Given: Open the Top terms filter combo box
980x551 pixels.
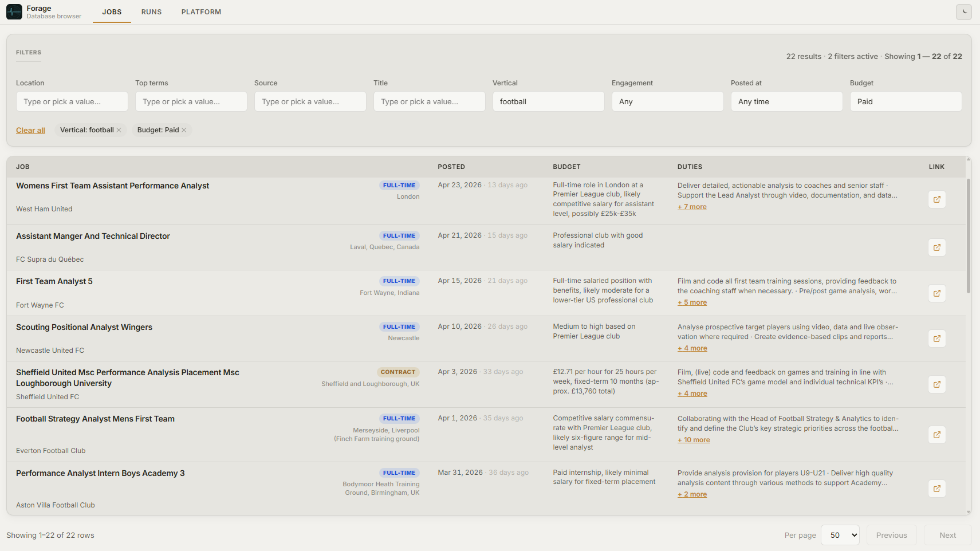Looking at the screenshot, I should pyautogui.click(x=191, y=101).
